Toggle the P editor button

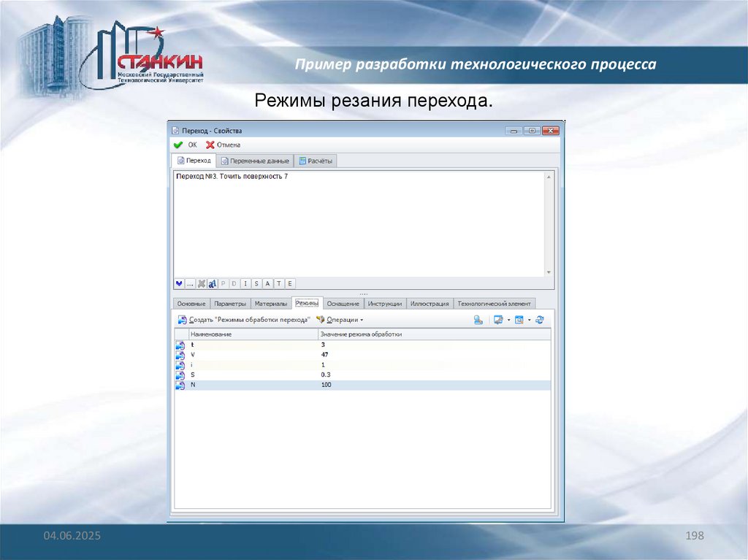tap(223, 284)
